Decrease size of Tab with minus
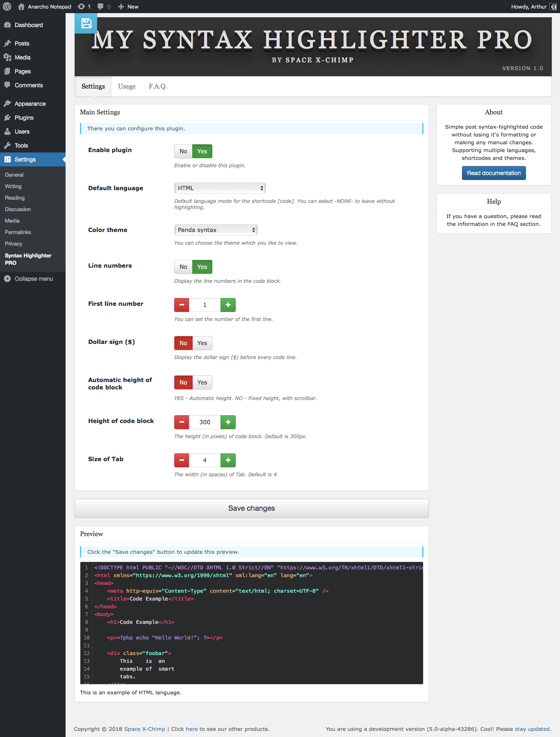 182,460
